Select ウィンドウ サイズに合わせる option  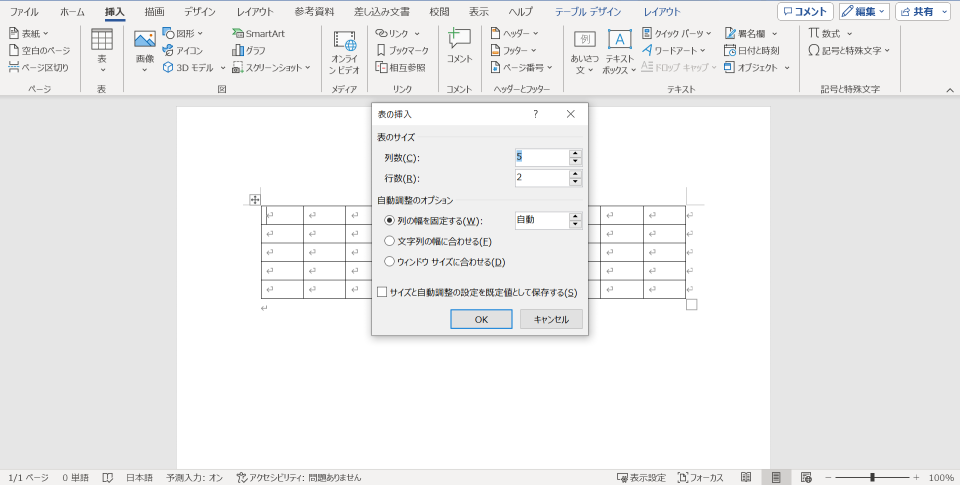[x=389, y=261]
